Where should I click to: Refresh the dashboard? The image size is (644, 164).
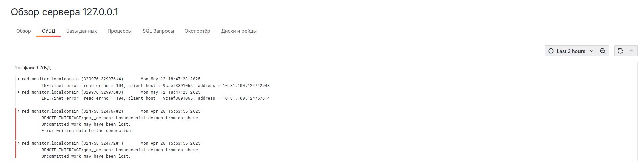[620, 51]
